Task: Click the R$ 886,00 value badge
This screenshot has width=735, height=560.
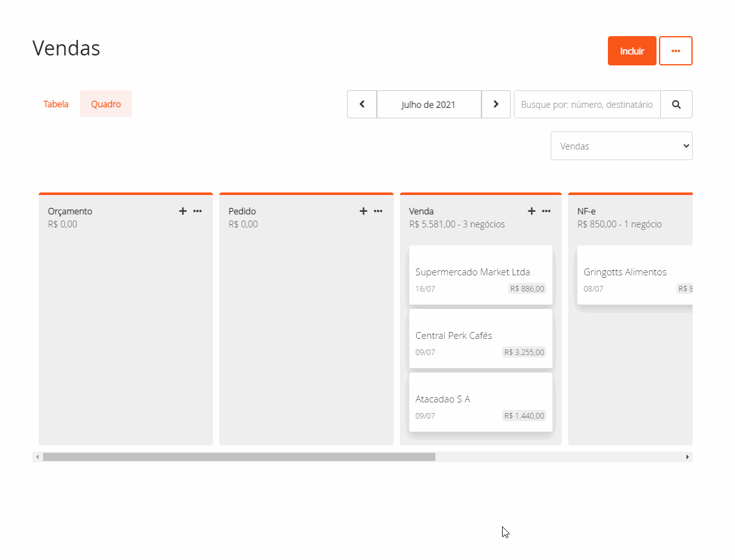Action: 528,288
